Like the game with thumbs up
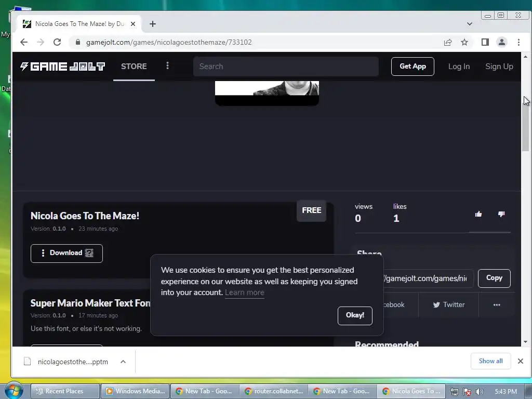 [478, 214]
